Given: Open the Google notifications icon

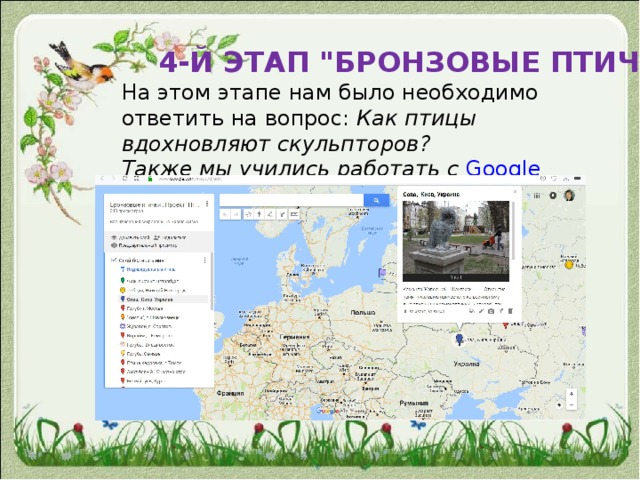Looking at the screenshot, I should [553, 196].
